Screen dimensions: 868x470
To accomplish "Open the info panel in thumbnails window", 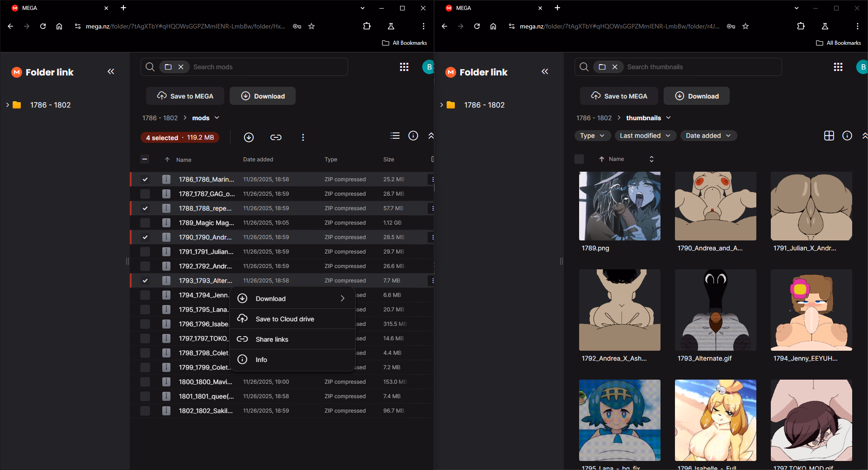I will point(847,136).
